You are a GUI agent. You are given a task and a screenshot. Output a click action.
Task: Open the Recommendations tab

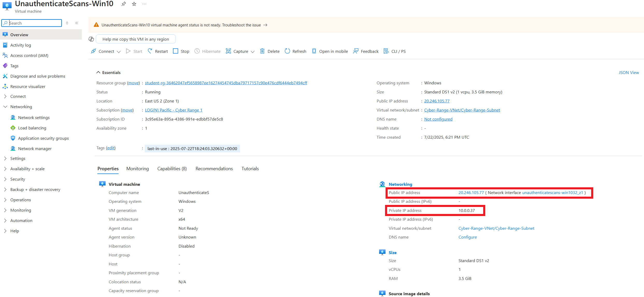coord(214,169)
